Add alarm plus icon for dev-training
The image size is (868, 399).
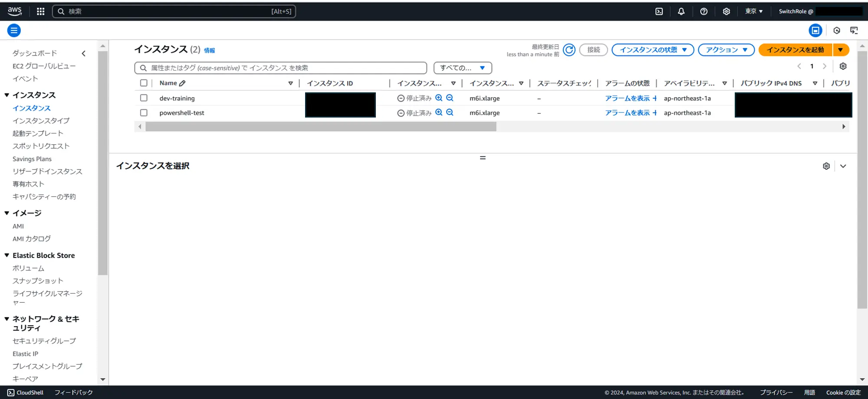point(654,98)
